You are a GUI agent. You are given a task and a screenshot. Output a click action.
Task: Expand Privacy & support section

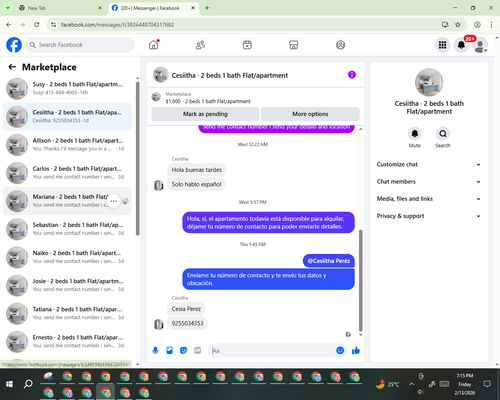[429, 216]
